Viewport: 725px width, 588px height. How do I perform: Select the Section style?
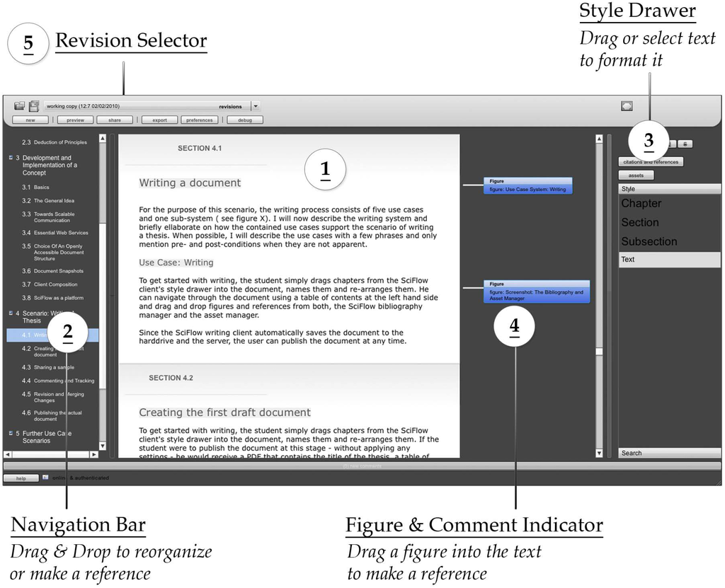coord(640,222)
